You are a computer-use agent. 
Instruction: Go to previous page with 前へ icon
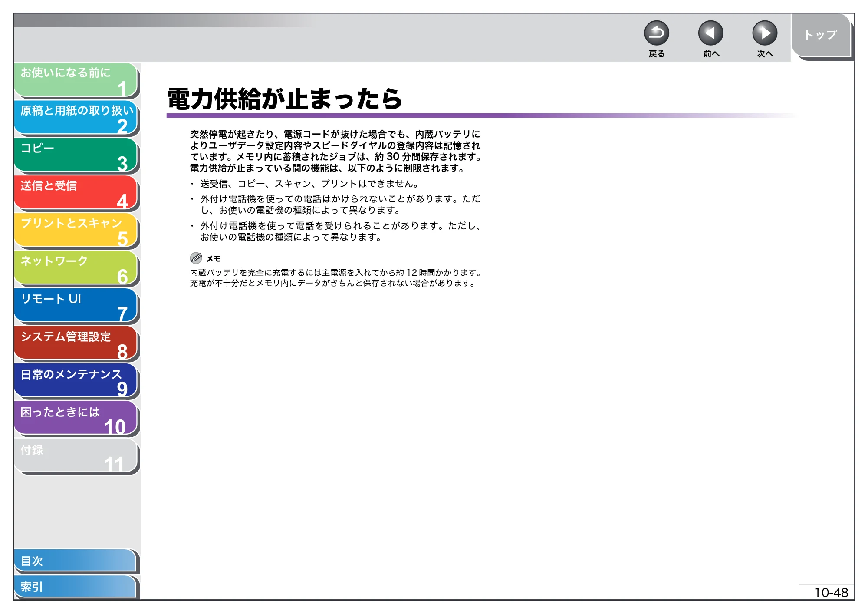tap(710, 33)
